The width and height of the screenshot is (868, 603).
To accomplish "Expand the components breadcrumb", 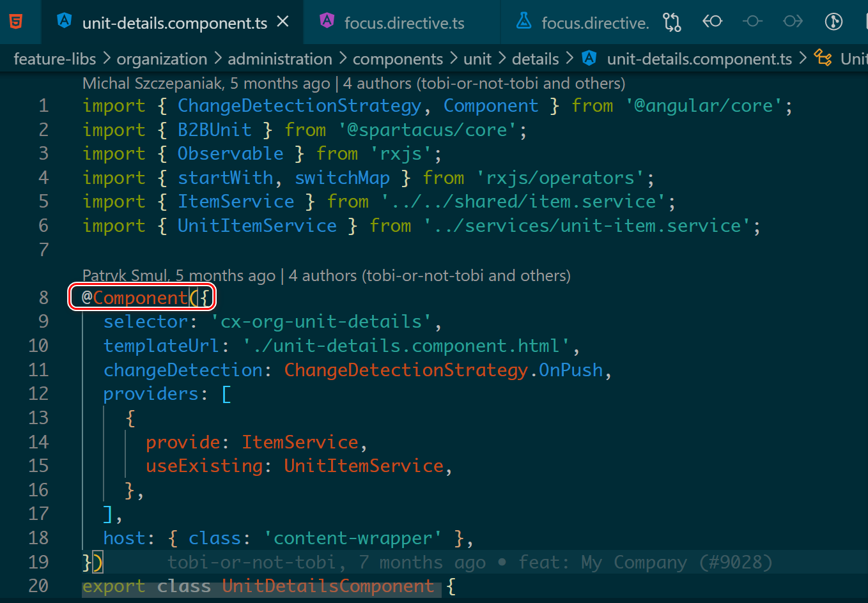I will click(x=398, y=59).
